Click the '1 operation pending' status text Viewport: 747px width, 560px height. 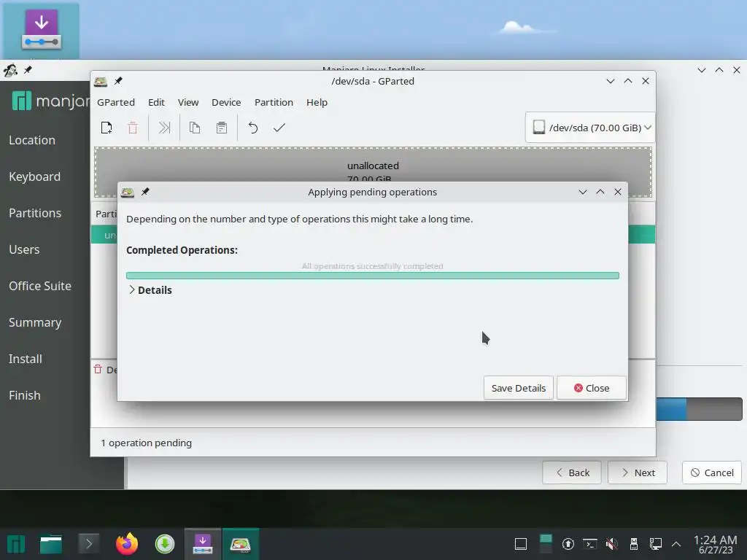point(146,443)
